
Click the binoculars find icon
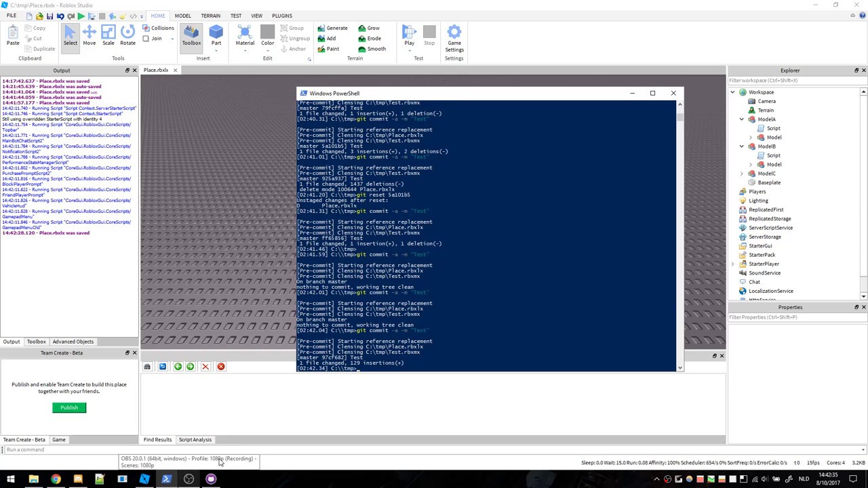coord(147,367)
